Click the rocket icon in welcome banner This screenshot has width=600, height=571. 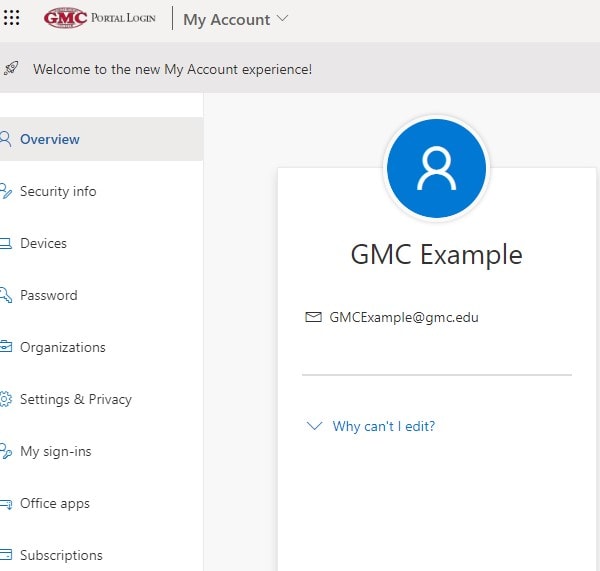11,69
